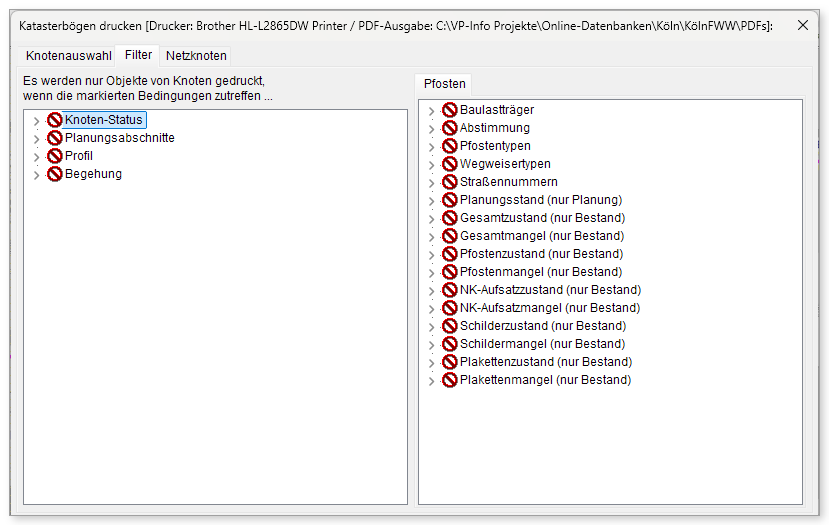Select 'Plakettenmangel (nur Bestand)' label
Viewport: 829px width, 525px height.
coord(546,380)
